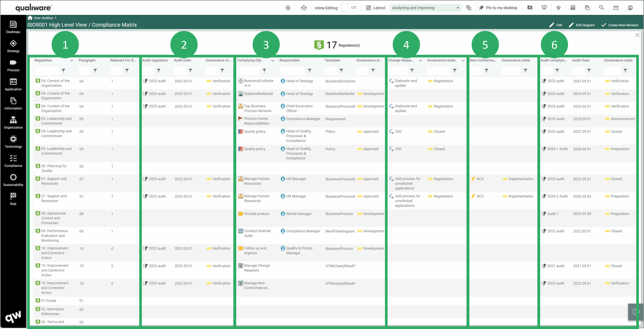Toggle Inline Editing on
Viewport: 644px width, 329px height.
pos(345,8)
